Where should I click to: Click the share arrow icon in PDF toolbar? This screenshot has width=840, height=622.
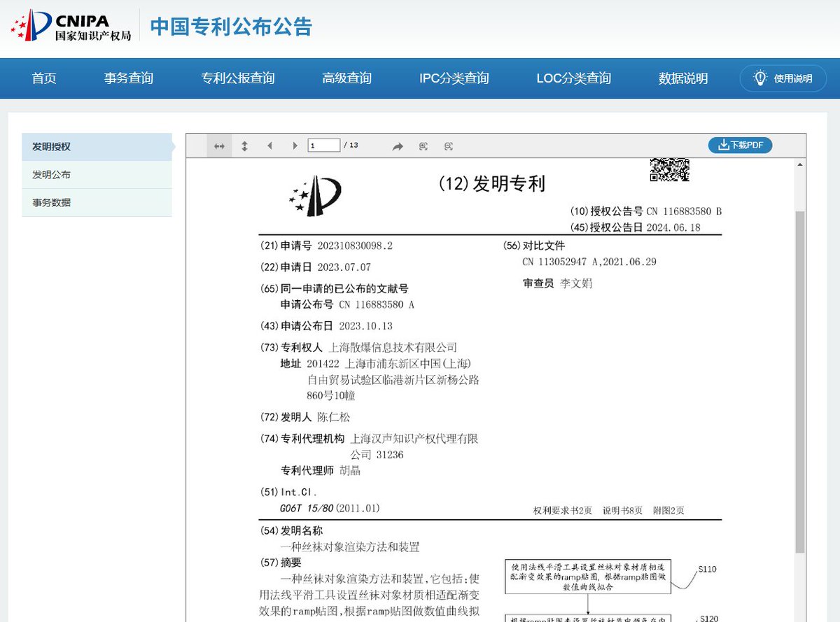pyautogui.click(x=398, y=145)
